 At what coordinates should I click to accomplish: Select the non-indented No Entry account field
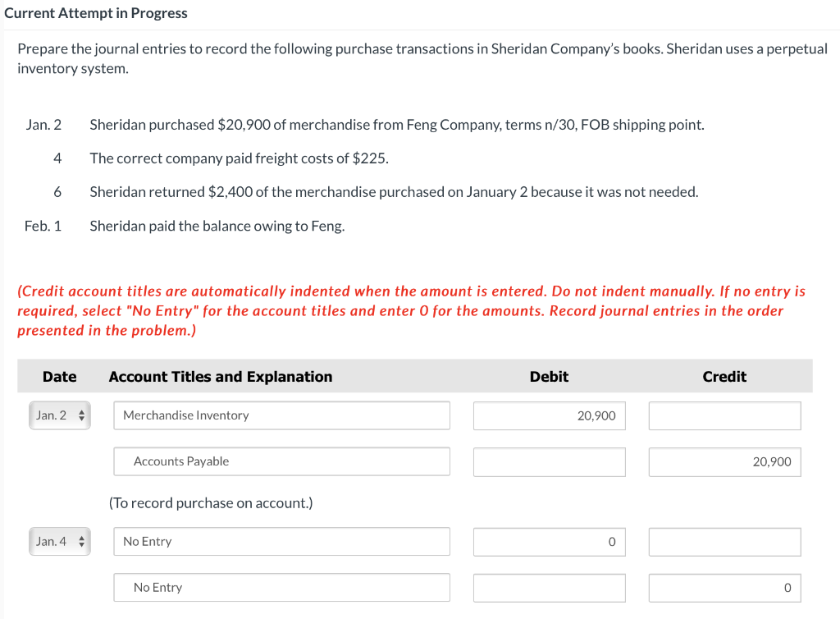281,542
